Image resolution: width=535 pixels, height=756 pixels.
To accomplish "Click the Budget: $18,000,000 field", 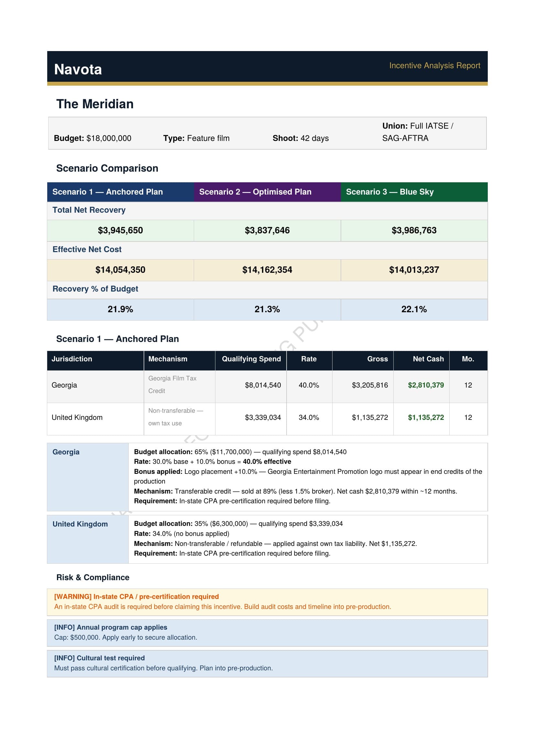I will pos(93,138).
